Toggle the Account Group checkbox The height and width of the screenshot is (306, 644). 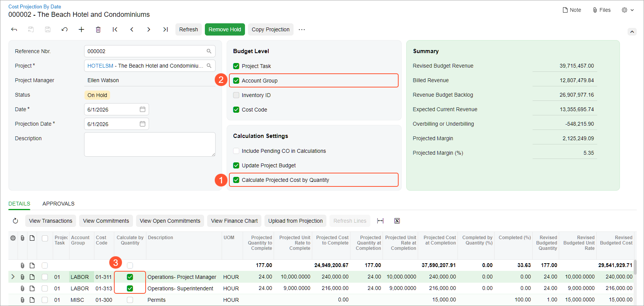[236, 81]
